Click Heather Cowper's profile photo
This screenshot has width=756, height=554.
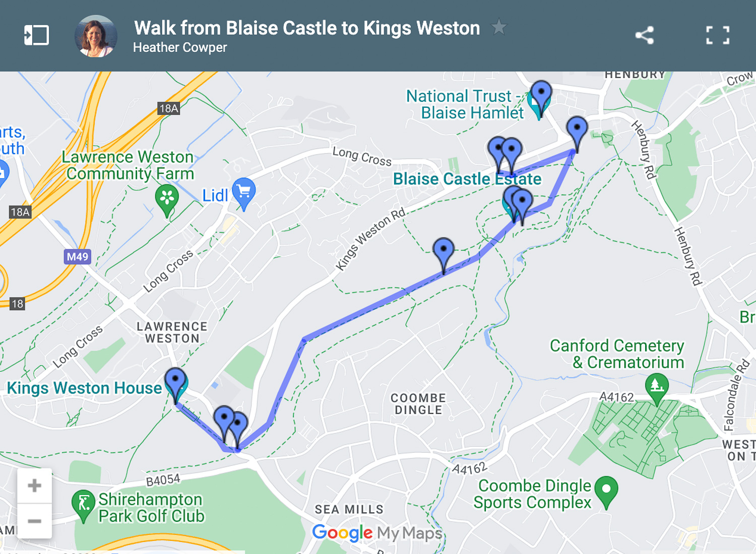click(x=96, y=35)
